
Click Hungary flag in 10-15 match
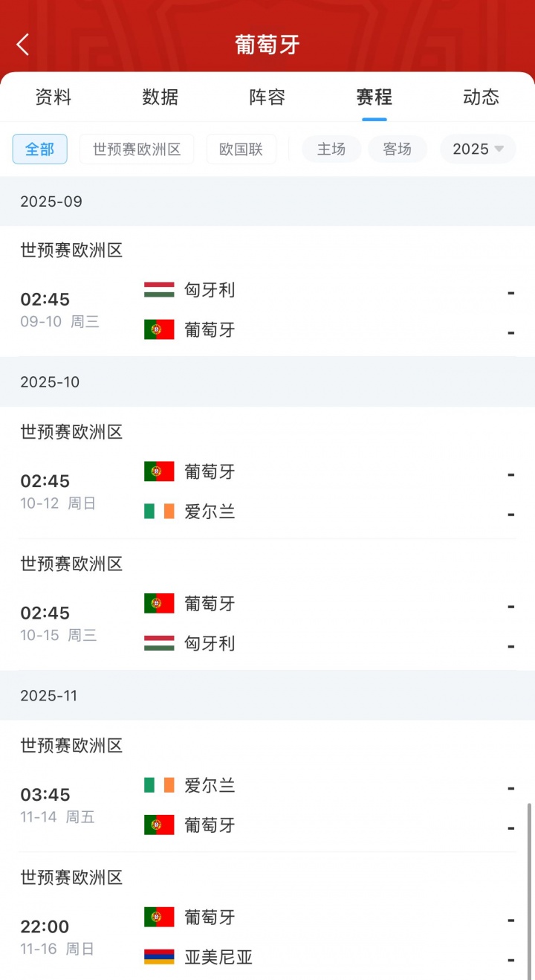point(159,643)
